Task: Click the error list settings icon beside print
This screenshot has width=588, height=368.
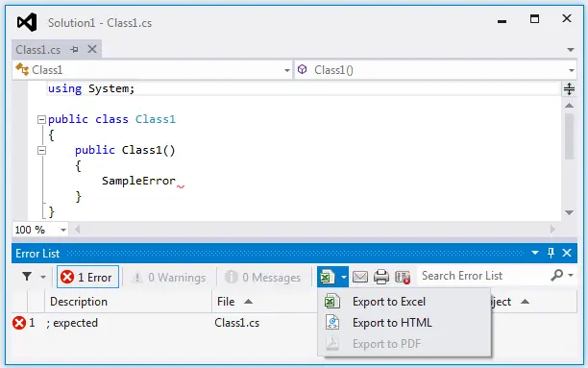Action: [x=403, y=278]
